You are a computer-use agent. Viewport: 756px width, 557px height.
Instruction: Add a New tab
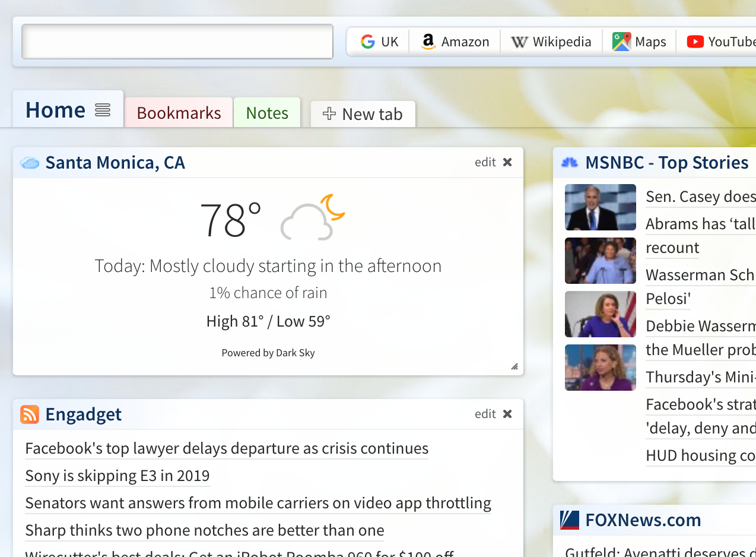tap(363, 113)
